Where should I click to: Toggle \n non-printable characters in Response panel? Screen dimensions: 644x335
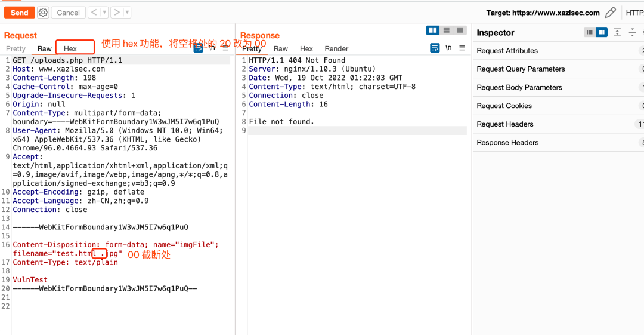pos(448,48)
